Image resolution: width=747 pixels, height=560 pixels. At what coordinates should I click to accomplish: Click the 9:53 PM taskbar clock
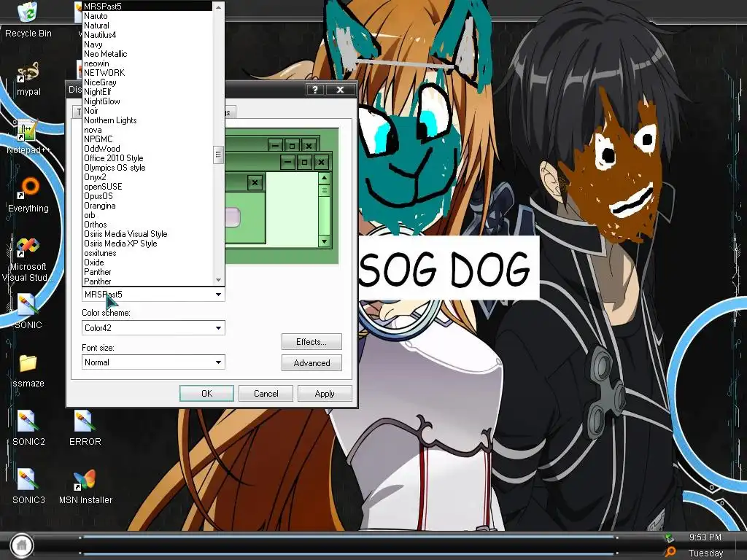pos(705,537)
